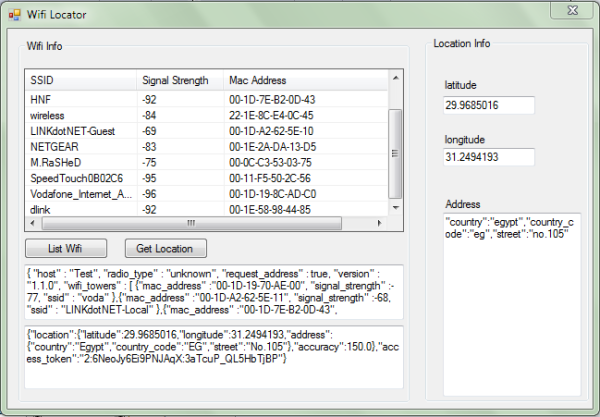Image resolution: width=600 pixels, height=417 pixels.
Task: Select the HNF network row
Action: pos(206,99)
